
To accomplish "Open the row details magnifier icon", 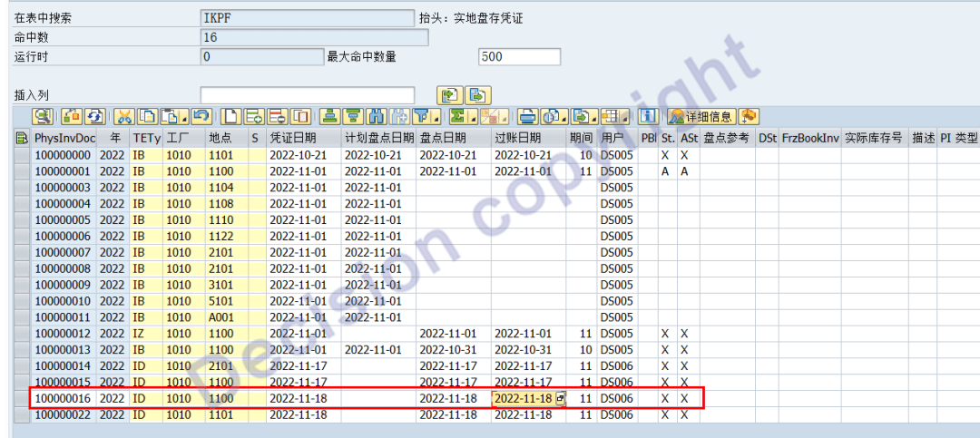I will [43, 116].
